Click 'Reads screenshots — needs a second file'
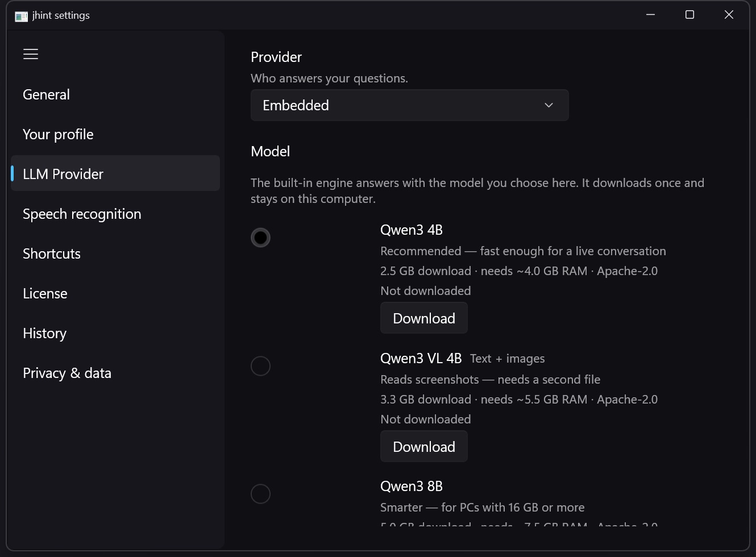Viewport: 756px width, 557px height. 490,380
